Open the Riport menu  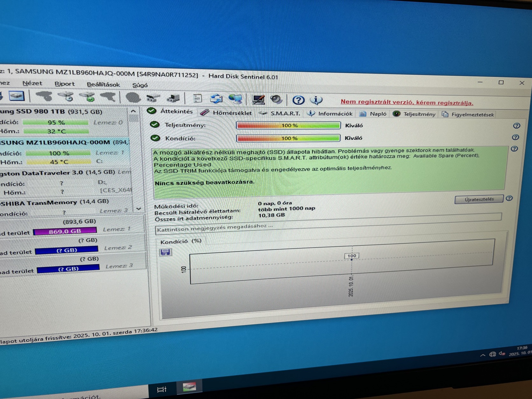[65, 84]
